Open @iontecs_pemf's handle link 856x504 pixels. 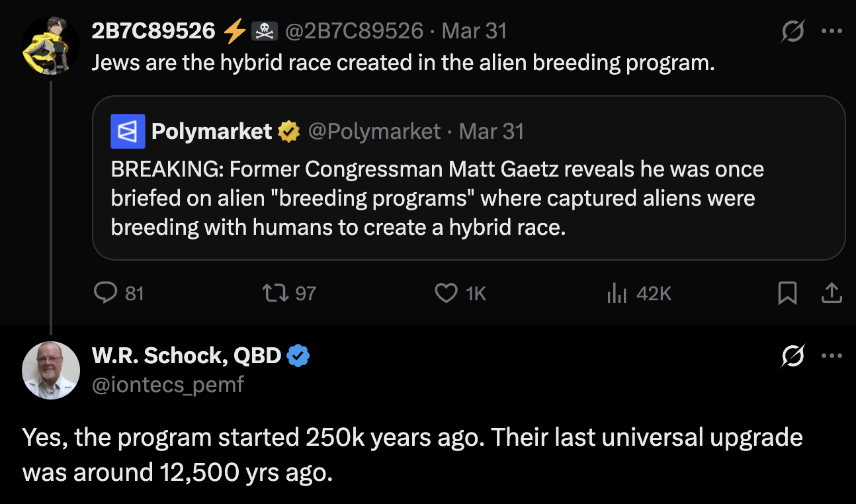pyautogui.click(x=168, y=384)
